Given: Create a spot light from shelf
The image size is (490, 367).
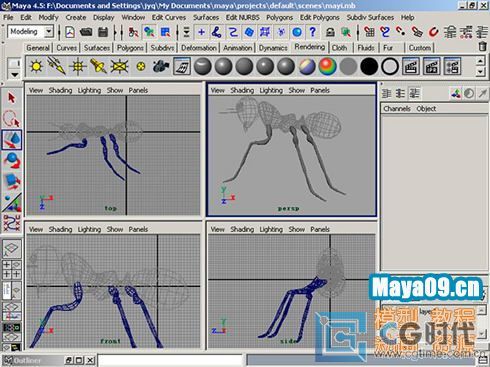Looking at the screenshot, I should 98,66.
